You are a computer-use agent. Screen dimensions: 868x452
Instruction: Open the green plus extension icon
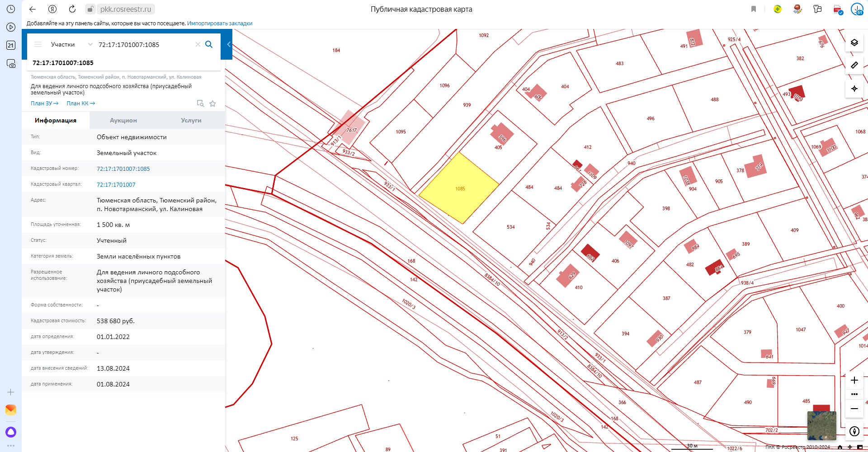point(778,9)
